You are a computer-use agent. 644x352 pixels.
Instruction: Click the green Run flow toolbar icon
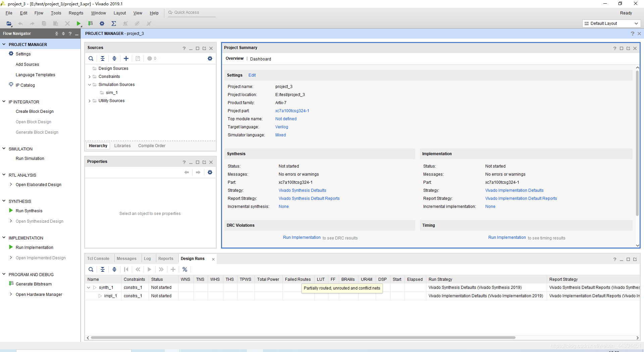click(78, 24)
